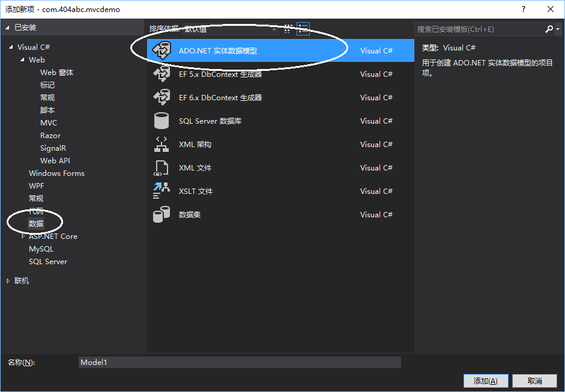The width and height of the screenshot is (565, 392).
Task: Click the EF 6.x DbContext generator icon
Action: pos(162,97)
